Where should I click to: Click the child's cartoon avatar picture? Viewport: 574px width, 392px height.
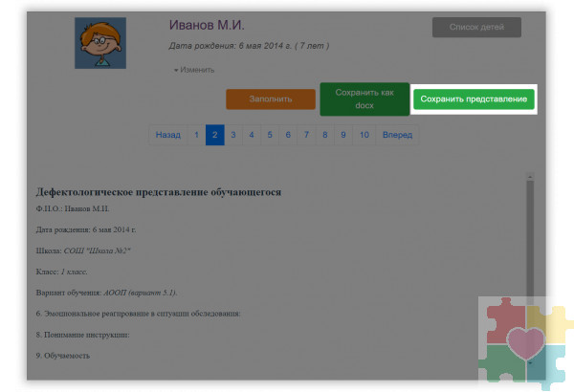point(100,43)
